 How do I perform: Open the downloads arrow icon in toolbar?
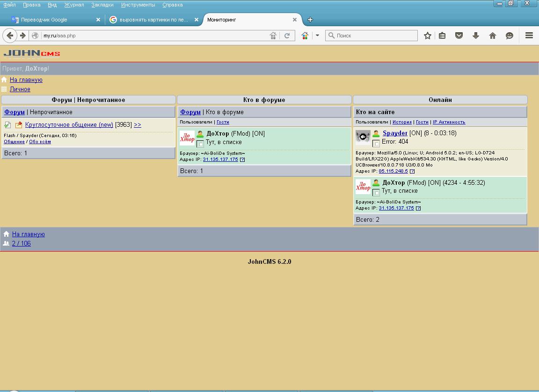476,36
